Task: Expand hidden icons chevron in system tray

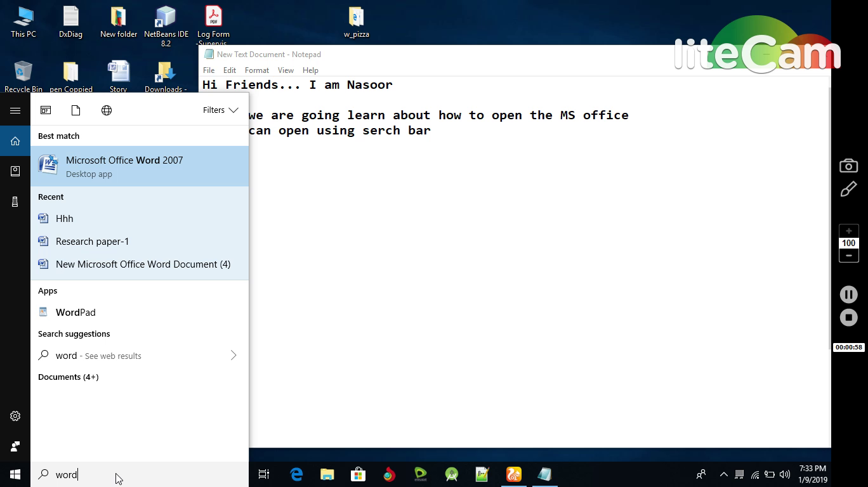Action: pos(723,474)
